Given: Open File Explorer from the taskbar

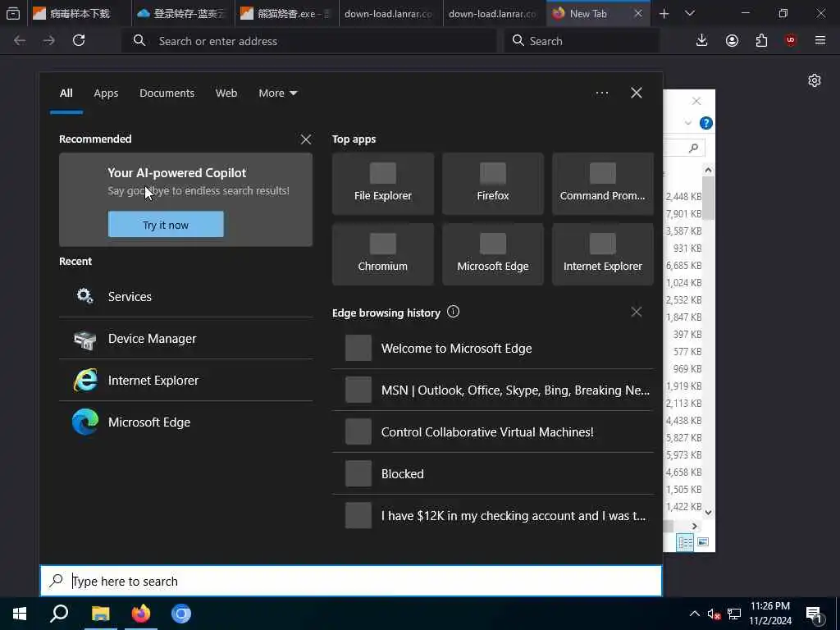Looking at the screenshot, I should pyautogui.click(x=100, y=614).
